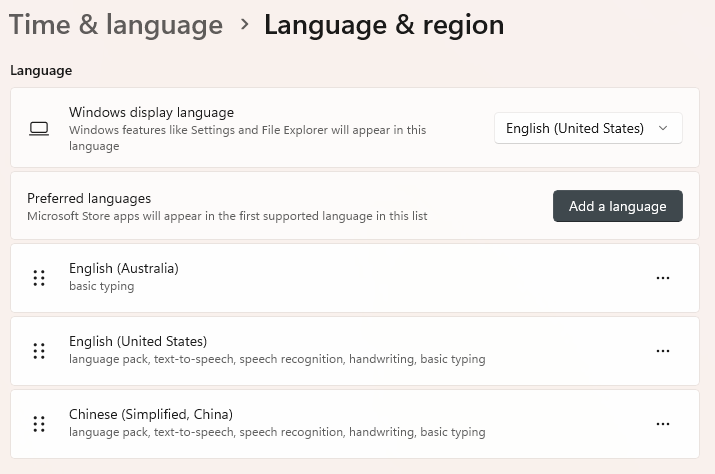715x474 pixels.
Task: Click the basic typing text under English (Australia)
Action: tap(101, 286)
